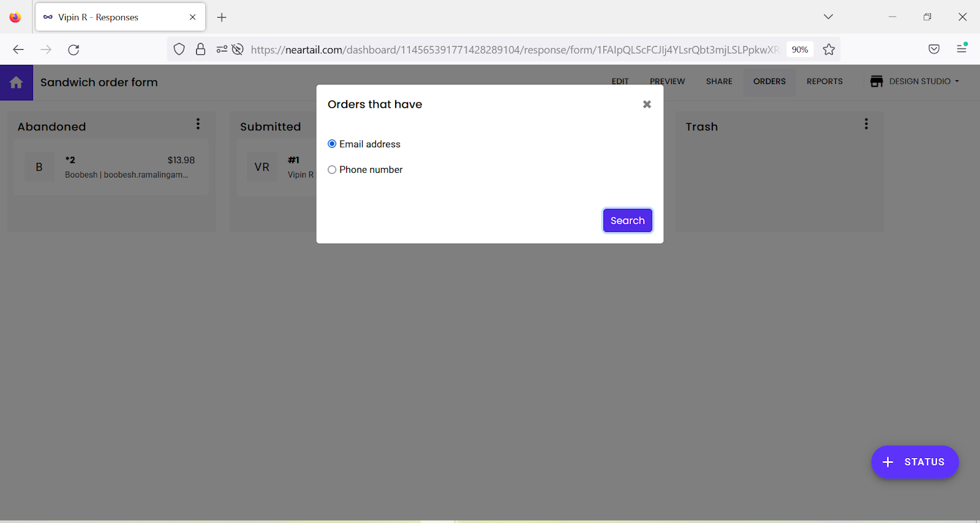Select the Vipin R - Responses tab
This screenshot has width=980, height=523.
[121, 17]
